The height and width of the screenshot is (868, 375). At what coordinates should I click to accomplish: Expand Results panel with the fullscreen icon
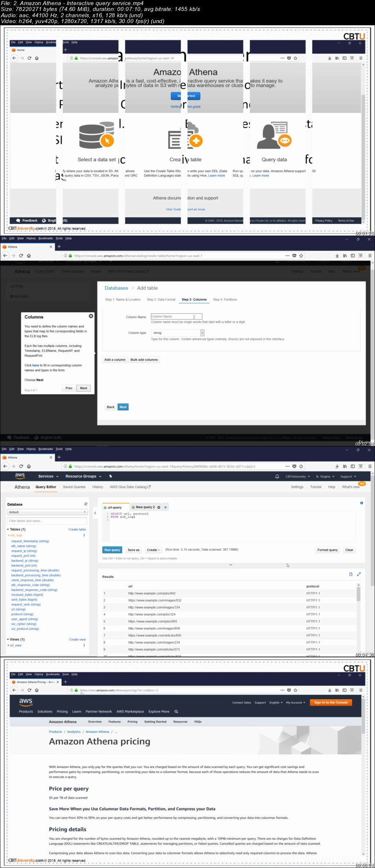[359, 574]
